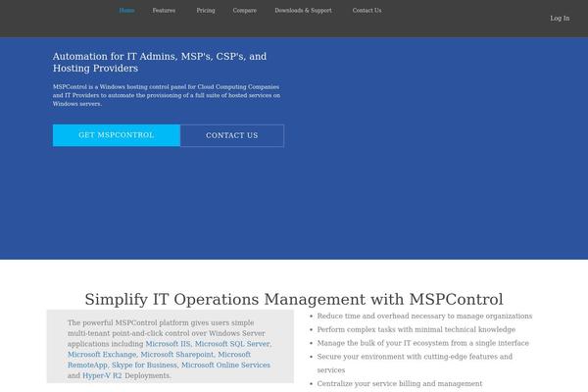Open Contact Us in top navigation
Image resolution: width=588 pixels, height=392 pixels.
coord(367,11)
